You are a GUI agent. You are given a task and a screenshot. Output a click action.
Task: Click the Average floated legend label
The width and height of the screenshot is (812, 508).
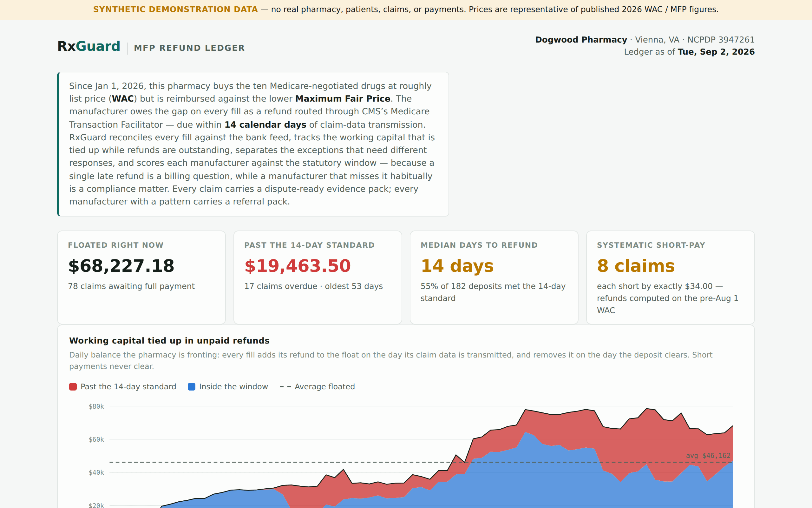(324, 387)
